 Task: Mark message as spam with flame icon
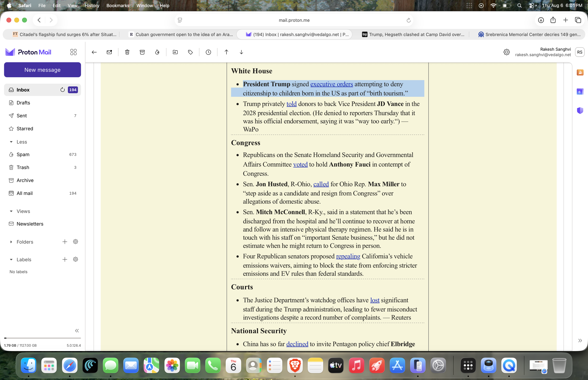[x=157, y=52]
